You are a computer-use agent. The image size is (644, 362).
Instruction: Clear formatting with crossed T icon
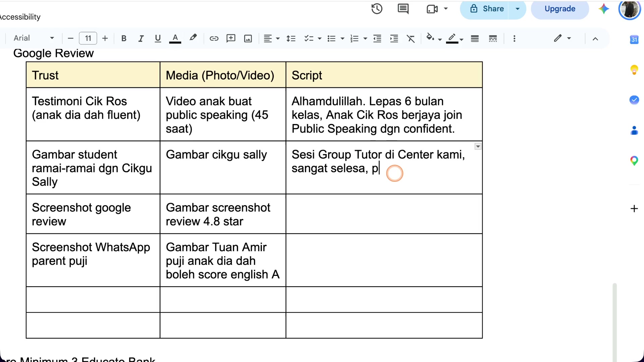point(411,39)
